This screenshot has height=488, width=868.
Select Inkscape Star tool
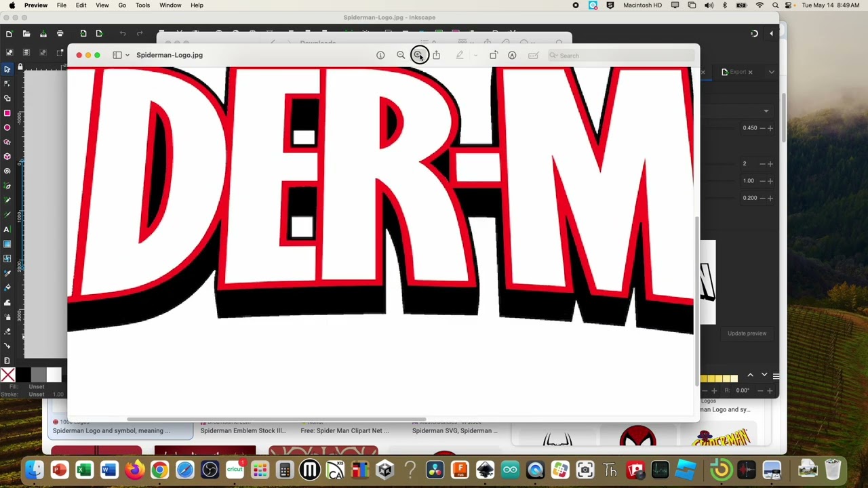[7, 142]
